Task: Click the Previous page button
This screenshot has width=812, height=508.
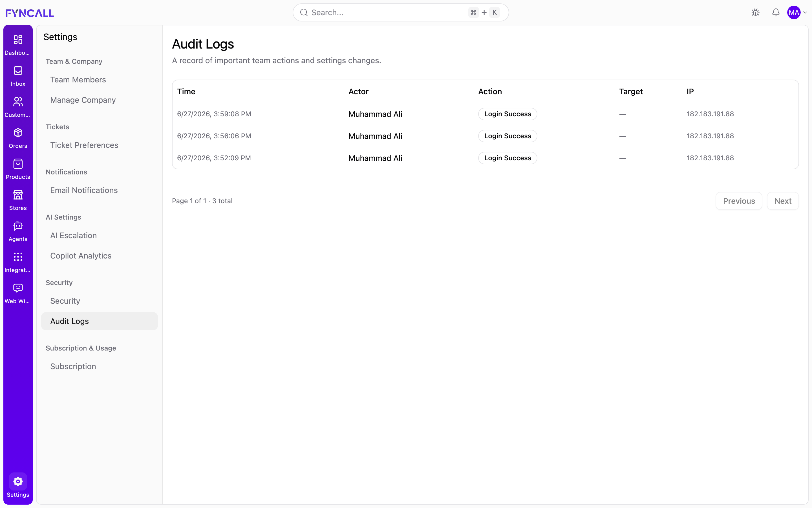Action: pyautogui.click(x=739, y=201)
